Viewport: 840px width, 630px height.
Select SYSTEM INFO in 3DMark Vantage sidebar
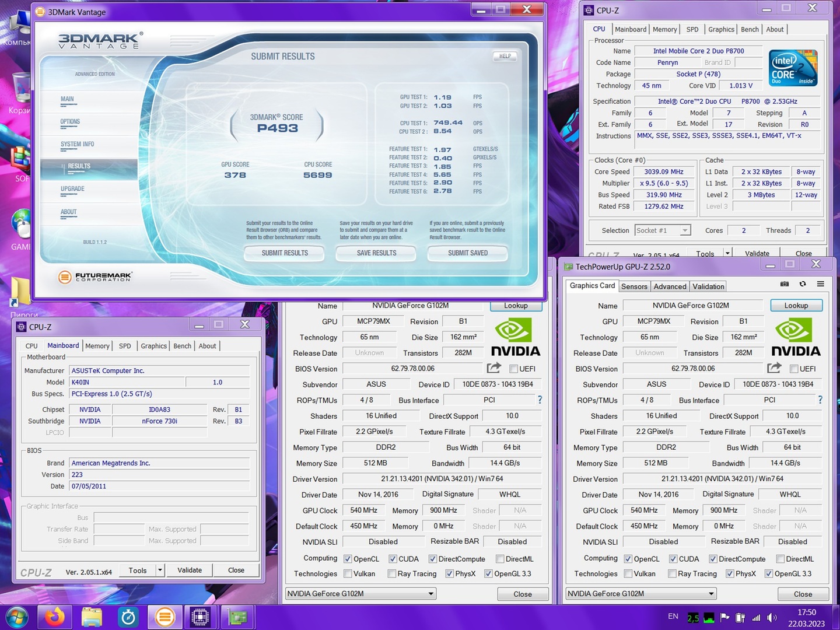pos(77,145)
